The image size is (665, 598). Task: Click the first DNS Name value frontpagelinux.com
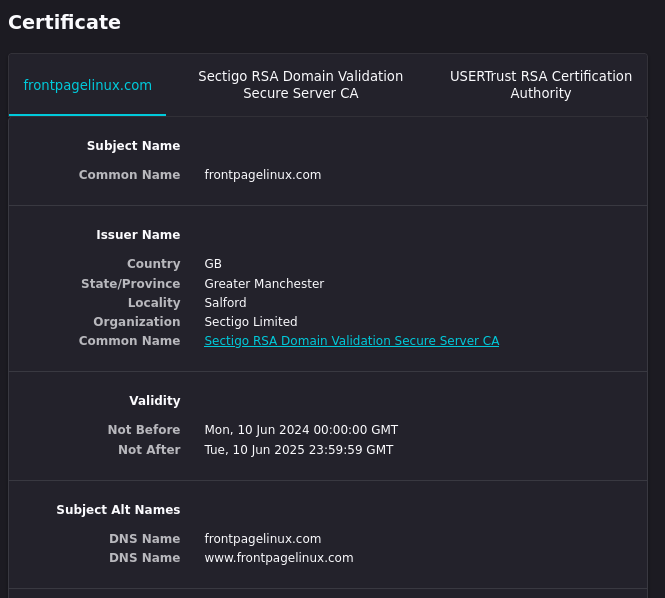[263, 539]
